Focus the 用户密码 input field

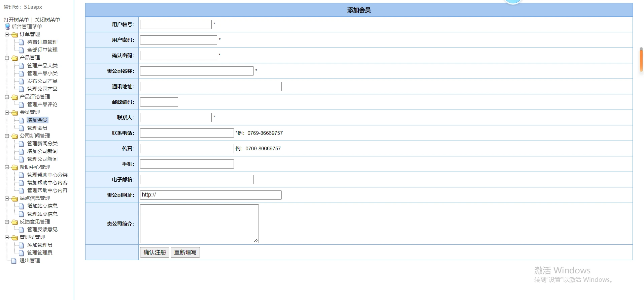coord(178,40)
